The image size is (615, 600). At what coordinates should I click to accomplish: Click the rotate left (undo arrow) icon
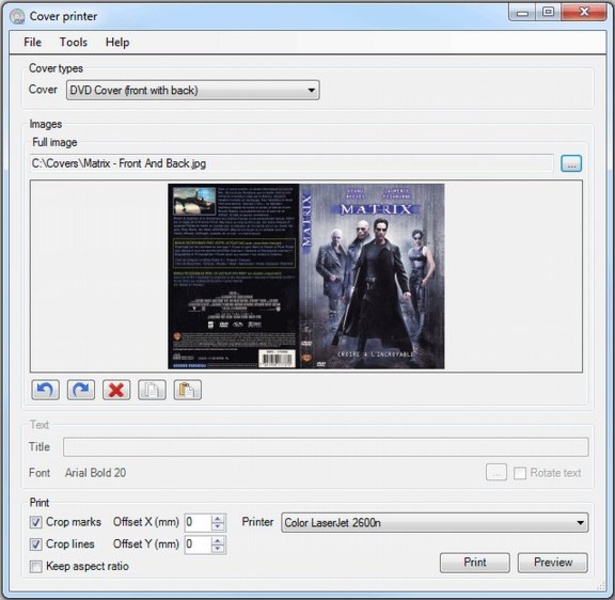tap(46, 389)
